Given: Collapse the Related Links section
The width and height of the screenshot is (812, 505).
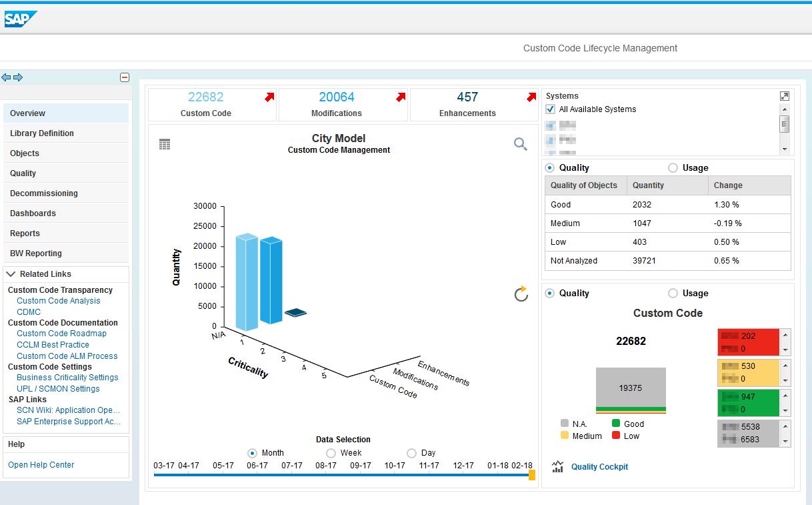Looking at the screenshot, I should pos(11,274).
